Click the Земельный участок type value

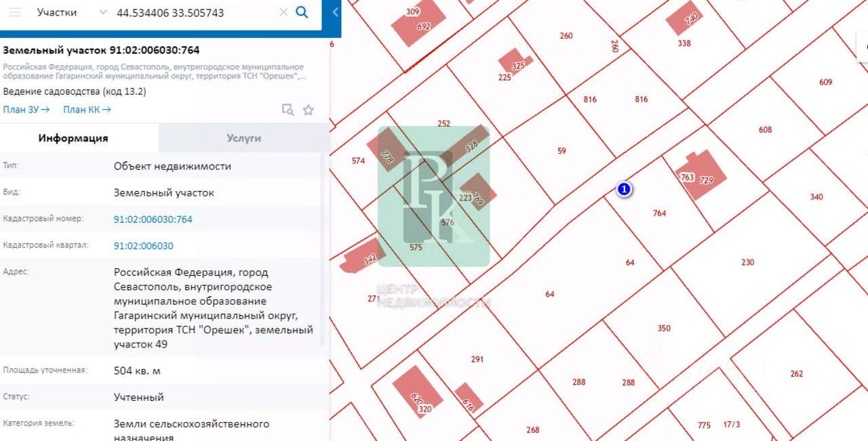[x=163, y=193]
